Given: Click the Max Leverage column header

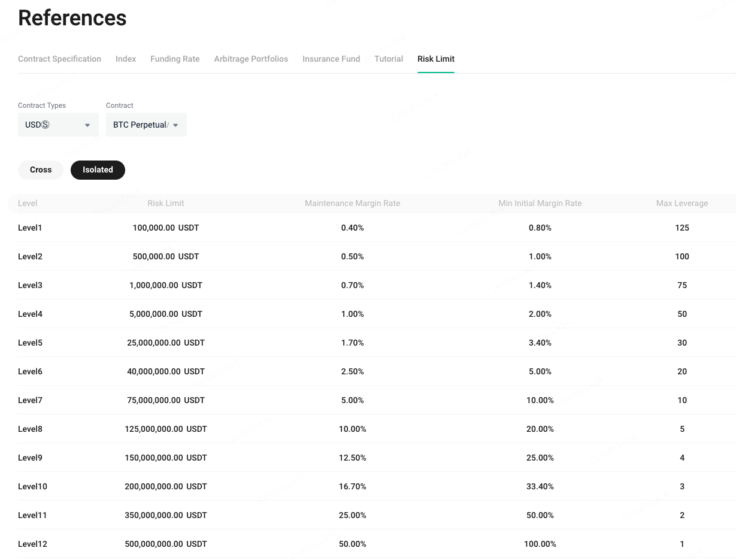Looking at the screenshot, I should point(682,203).
